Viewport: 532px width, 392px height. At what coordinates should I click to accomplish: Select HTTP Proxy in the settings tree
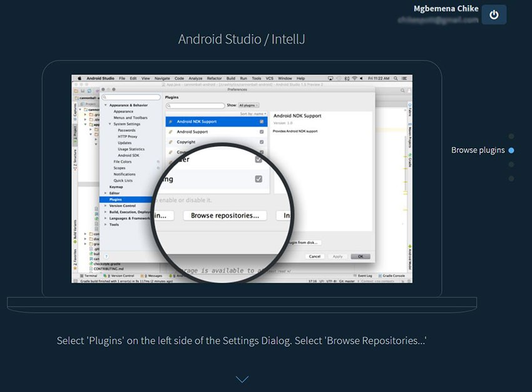[128, 136]
